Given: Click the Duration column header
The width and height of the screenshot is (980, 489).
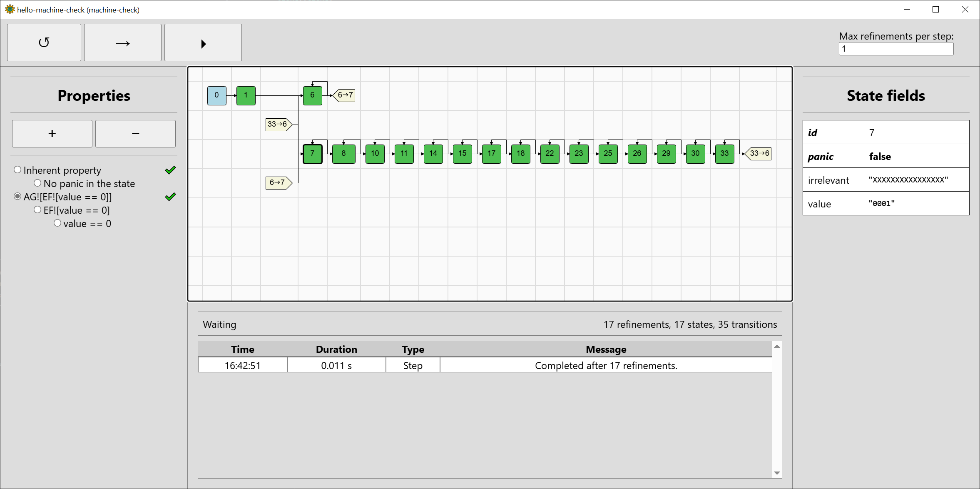Looking at the screenshot, I should click(x=336, y=349).
